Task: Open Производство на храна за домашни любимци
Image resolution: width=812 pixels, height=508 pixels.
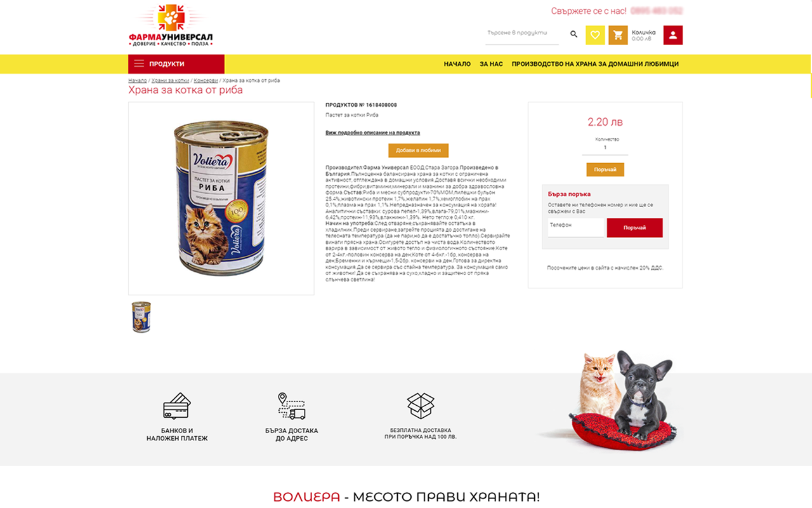Action: (595, 64)
